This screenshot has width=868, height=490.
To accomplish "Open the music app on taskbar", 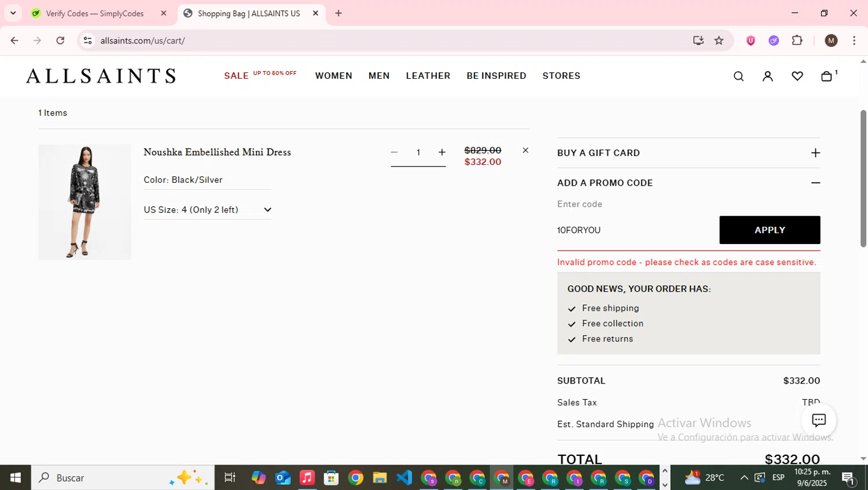I will 307,477.
